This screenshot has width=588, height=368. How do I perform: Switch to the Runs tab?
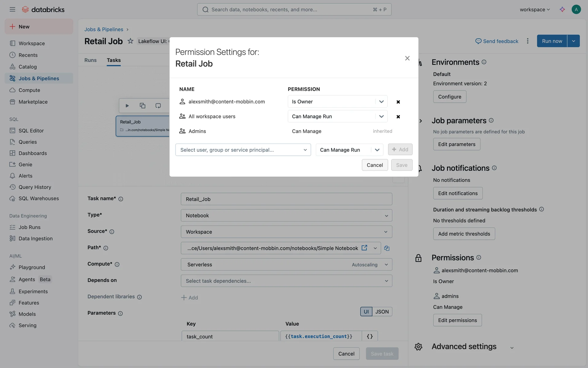90,60
